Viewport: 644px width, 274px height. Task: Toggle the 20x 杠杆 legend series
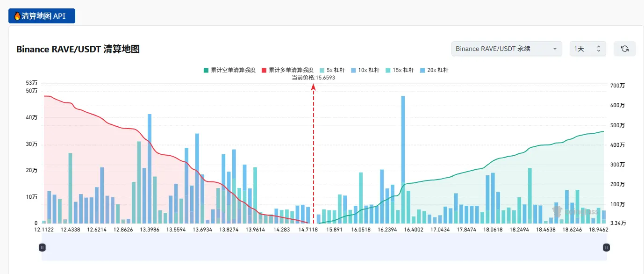point(434,70)
